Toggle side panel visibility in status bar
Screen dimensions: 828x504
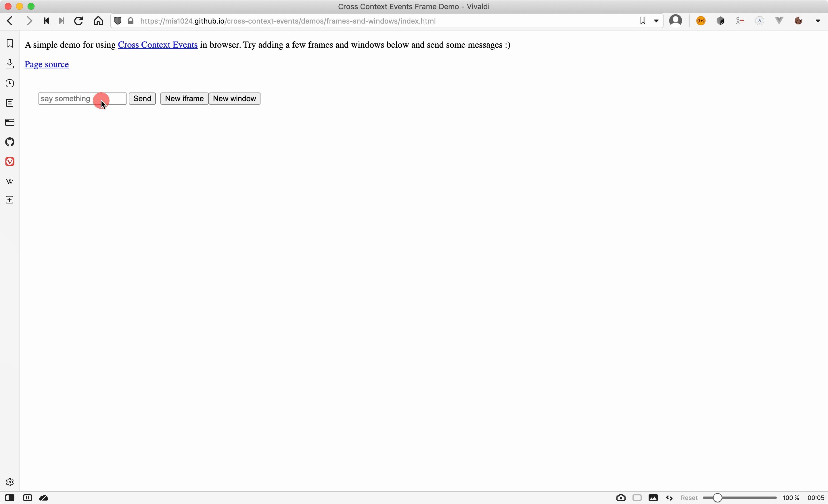pyautogui.click(x=10, y=497)
